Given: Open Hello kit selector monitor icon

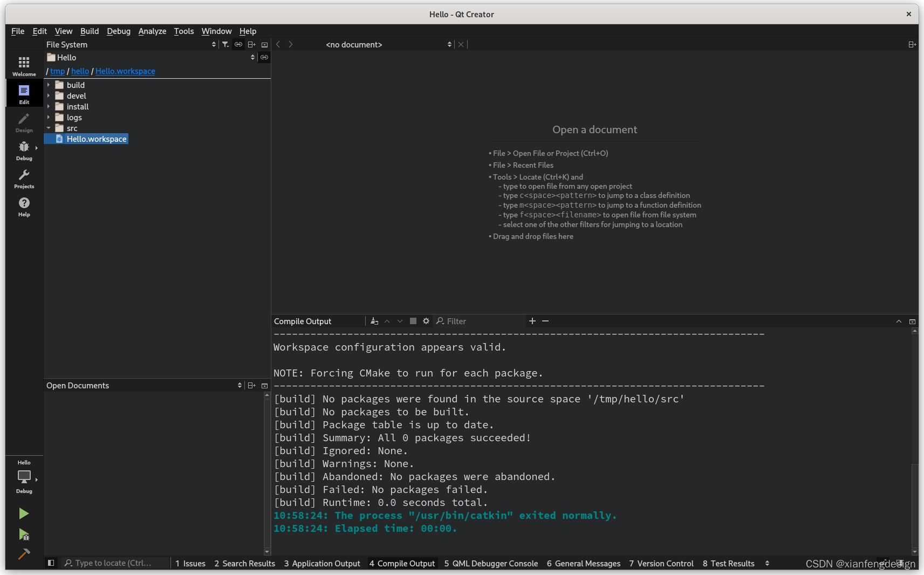Looking at the screenshot, I should (24, 477).
